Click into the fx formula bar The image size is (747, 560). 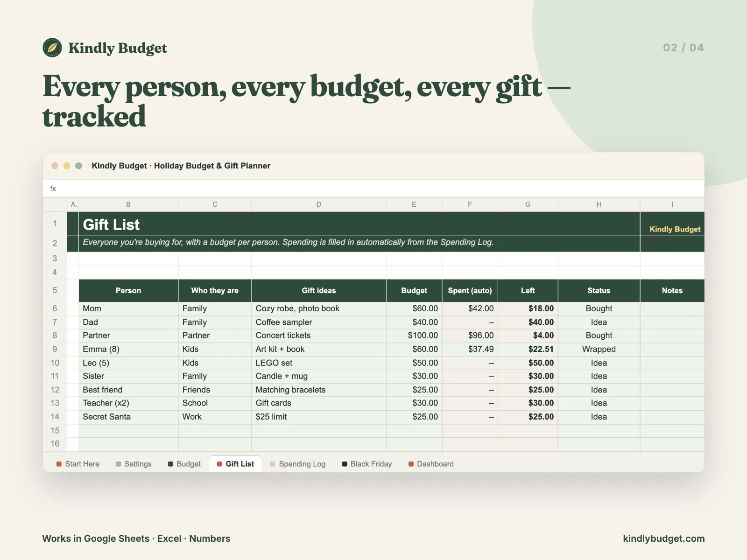pos(373,189)
